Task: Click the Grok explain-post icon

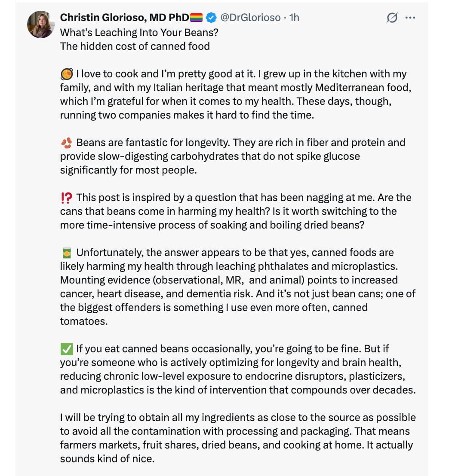Action: tap(392, 18)
